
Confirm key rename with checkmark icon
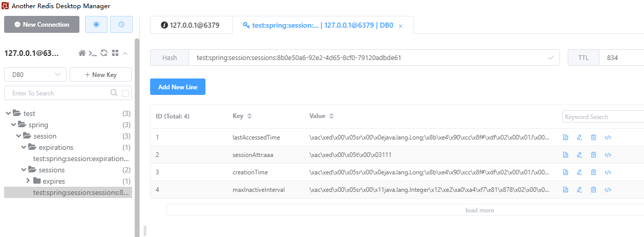551,58
